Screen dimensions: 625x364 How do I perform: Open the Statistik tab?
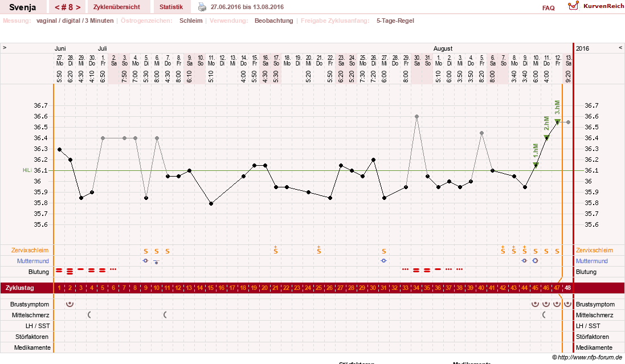click(171, 7)
